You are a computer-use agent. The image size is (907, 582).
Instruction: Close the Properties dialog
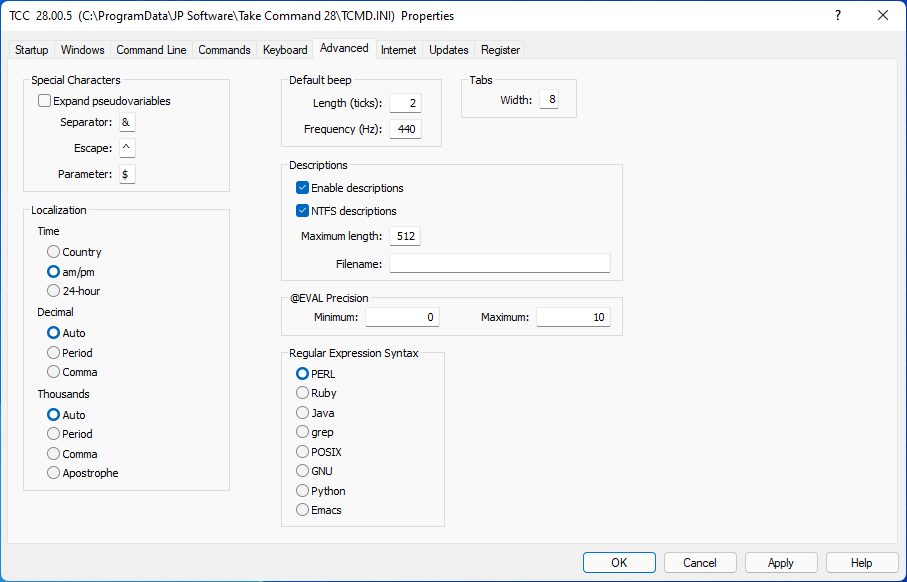point(883,16)
